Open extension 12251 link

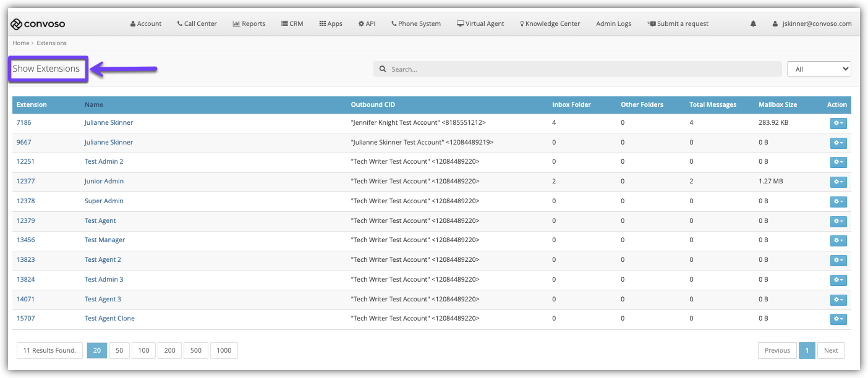[25, 162]
